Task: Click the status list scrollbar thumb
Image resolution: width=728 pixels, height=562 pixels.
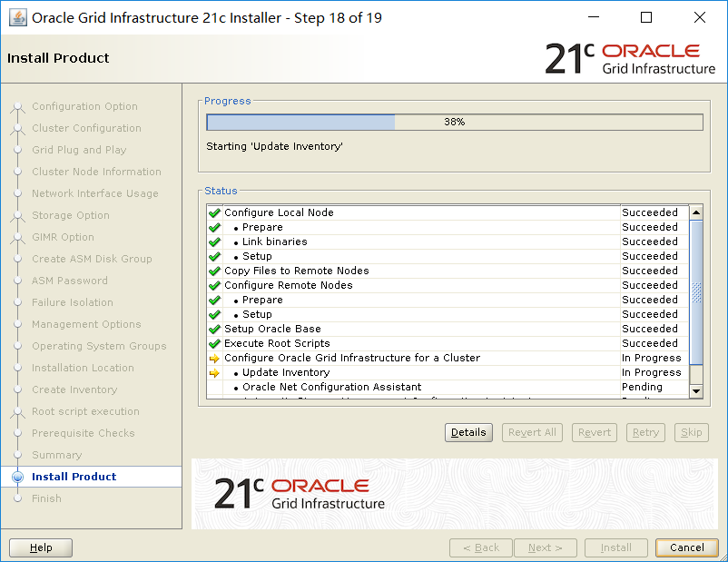Action: pyautogui.click(x=696, y=292)
